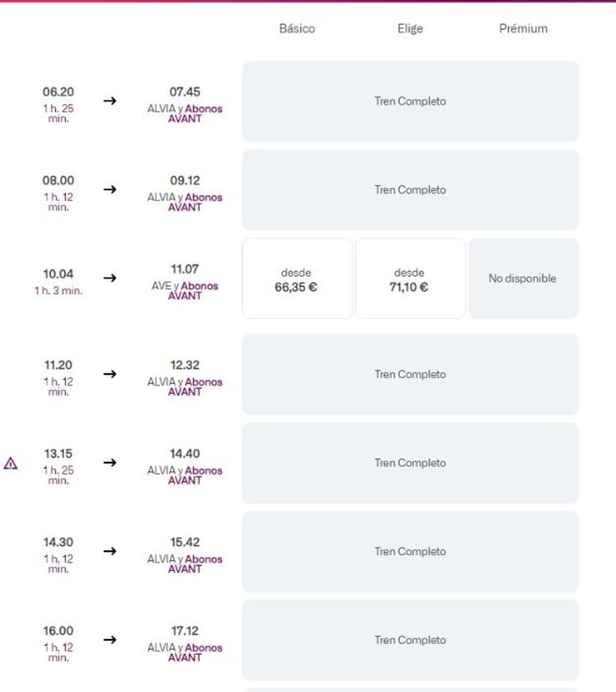
Task: Switch to the Prémium column header
Action: pyautogui.click(x=522, y=28)
